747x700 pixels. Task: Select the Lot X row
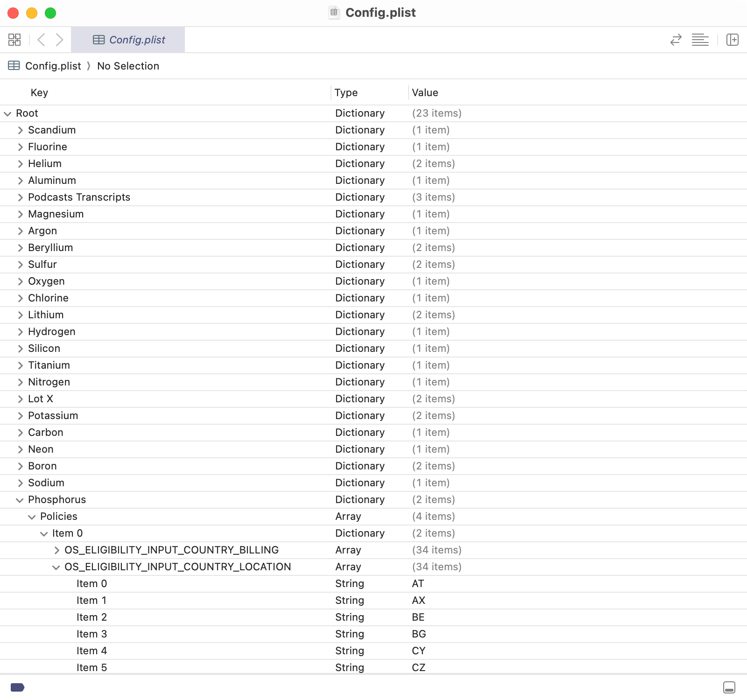pos(41,399)
